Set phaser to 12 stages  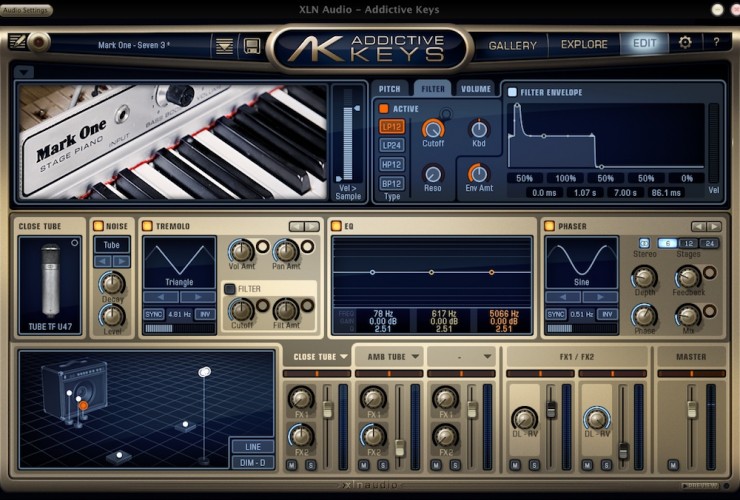pyautogui.click(x=689, y=243)
